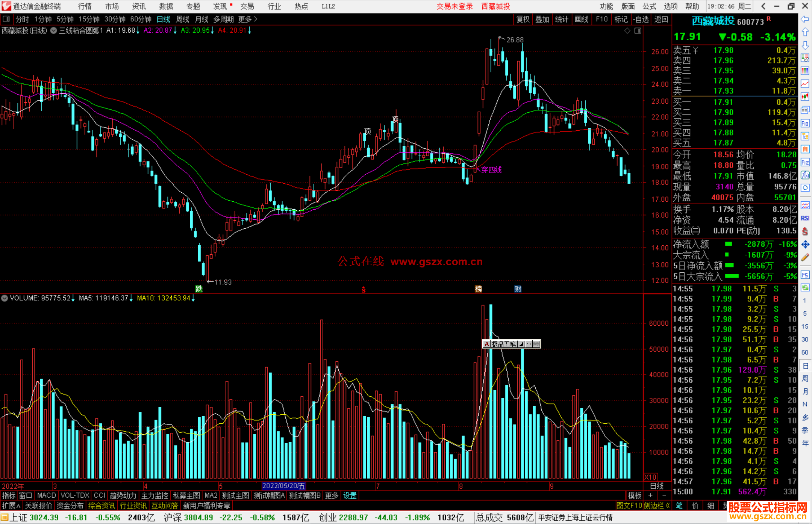The image size is (812, 524).
Task: Select the 5分钟 period
Action: [65, 19]
